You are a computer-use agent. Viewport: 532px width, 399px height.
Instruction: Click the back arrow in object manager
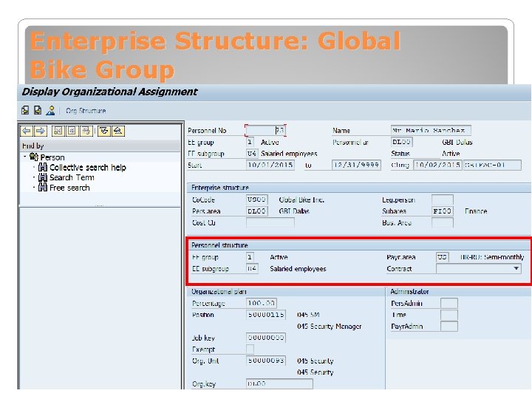pos(27,131)
